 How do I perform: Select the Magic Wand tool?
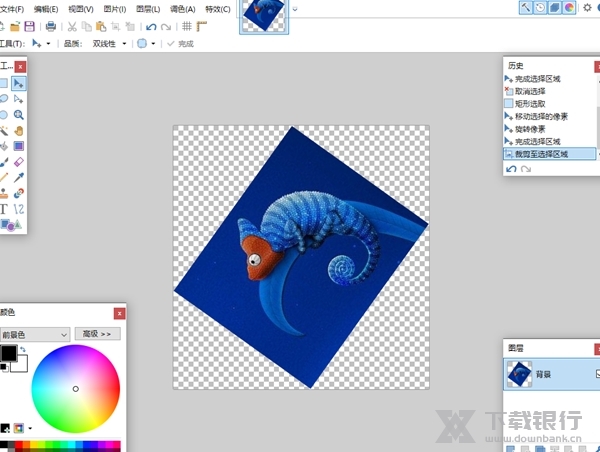click(3, 131)
